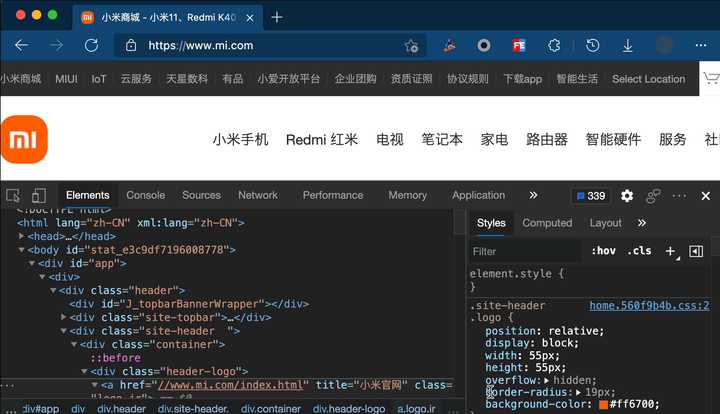Open browser settings three-dots menu
Screen dimensions: 720x414
[x=701, y=45]
